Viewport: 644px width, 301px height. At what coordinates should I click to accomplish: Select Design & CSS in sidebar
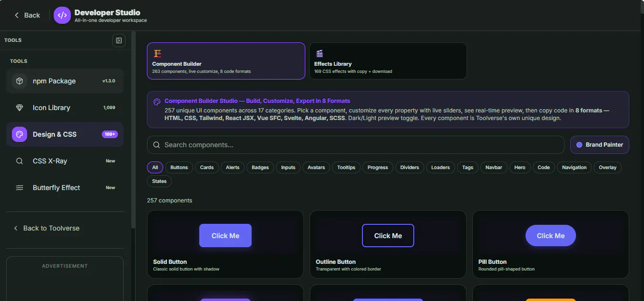pos(65,134)
